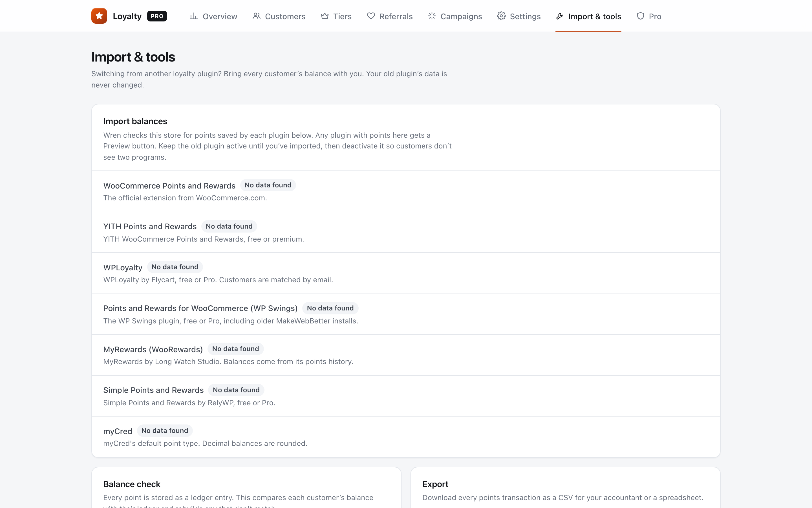Click the Import balances section title
The height and width of the screenshot is (508, 812).
pos(135,121)
